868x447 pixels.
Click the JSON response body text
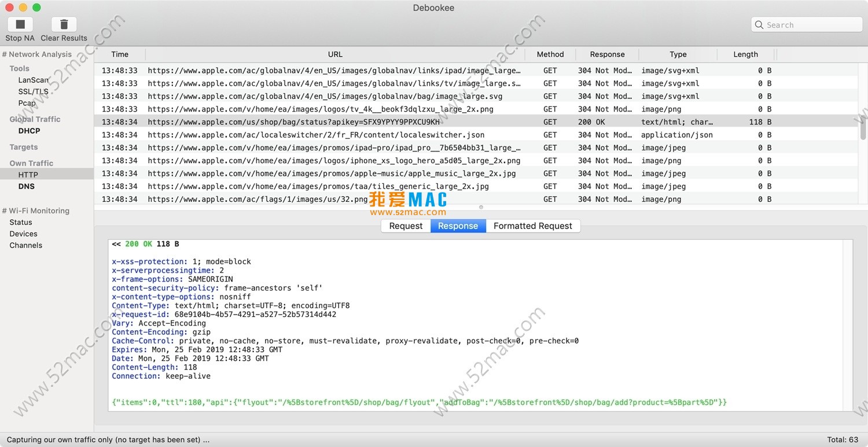pyautogui.click(x=419, y=402)
